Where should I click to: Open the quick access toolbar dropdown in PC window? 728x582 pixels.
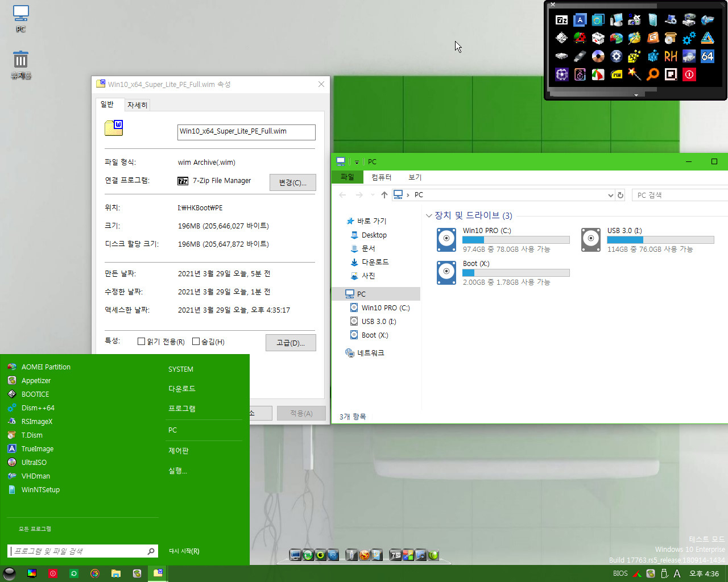click(x=357, y=162)
